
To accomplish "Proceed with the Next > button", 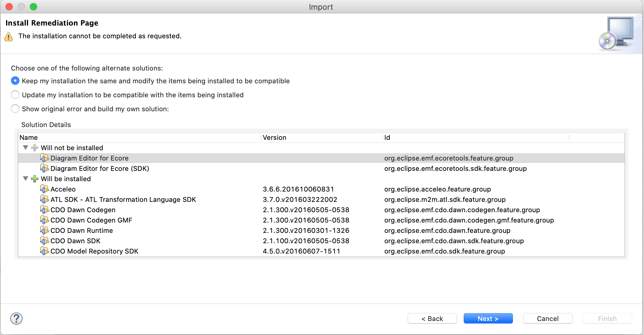I will point(488,319).
